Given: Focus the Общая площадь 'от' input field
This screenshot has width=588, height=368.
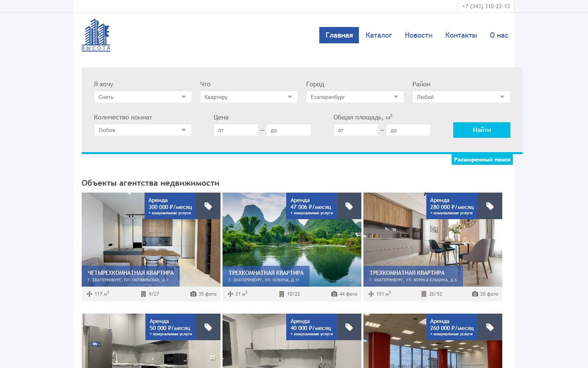Looking at the screenshot, I should 356,130.
